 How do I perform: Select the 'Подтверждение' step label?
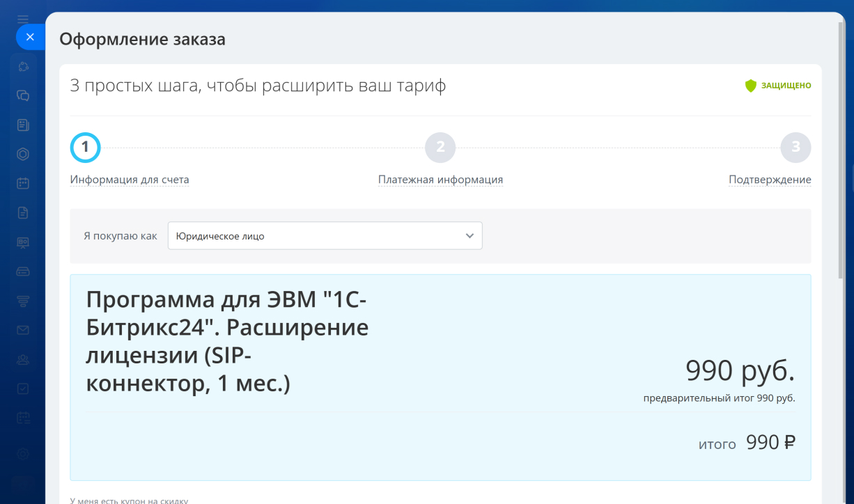[x=770, y=180]
